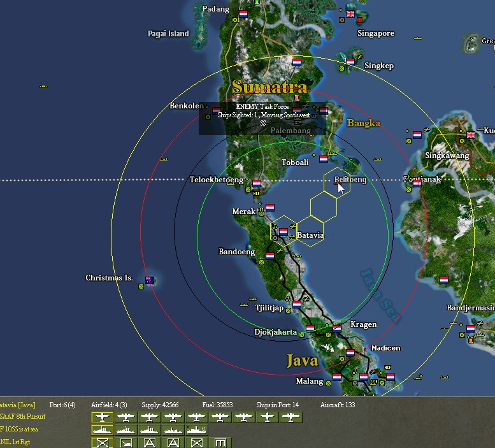Select the last ship icon in task force row
The image size is (495, 448).
point(197,430)
